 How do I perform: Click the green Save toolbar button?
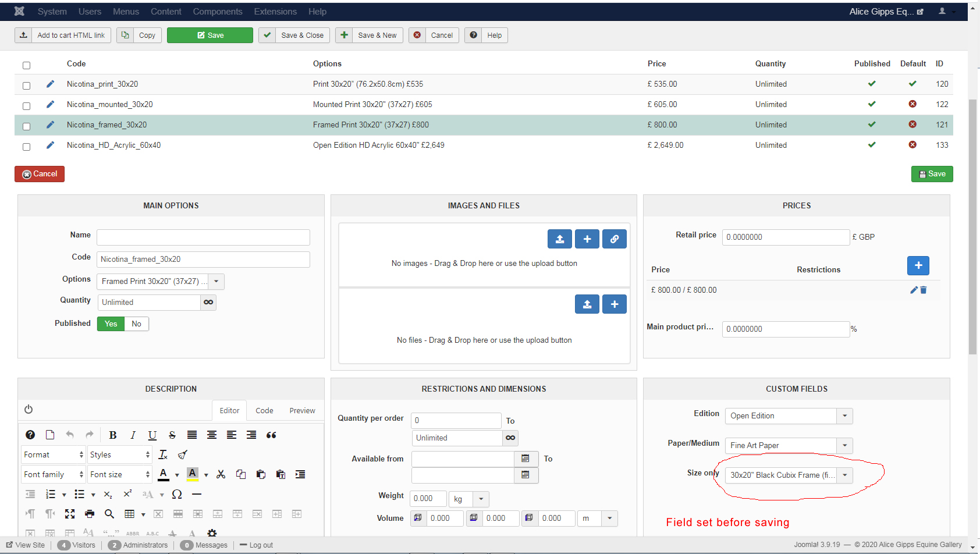coord(210,35)
